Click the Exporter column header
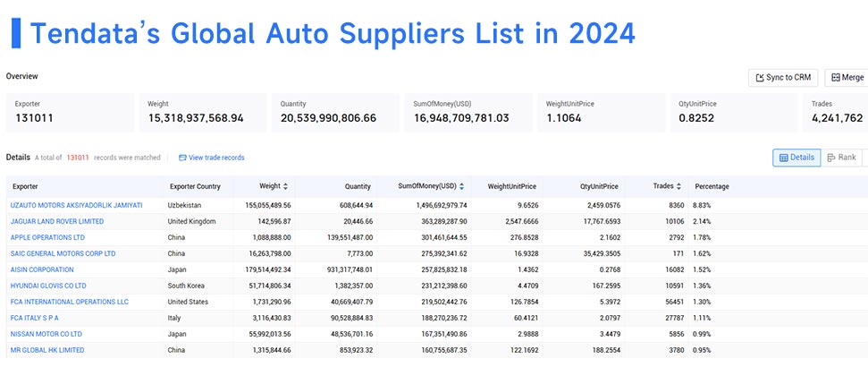Screen dimensions: 868x367 (25, 186)
